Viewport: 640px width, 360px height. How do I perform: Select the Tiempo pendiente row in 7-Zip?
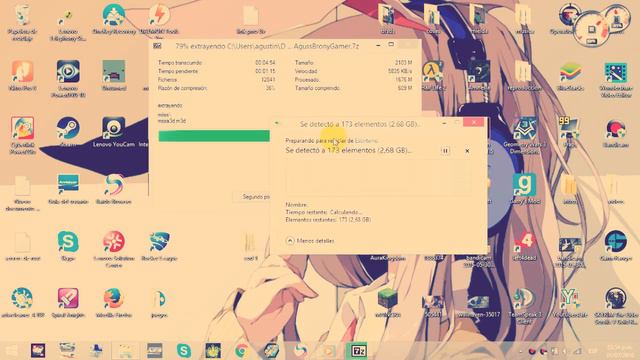216,71
